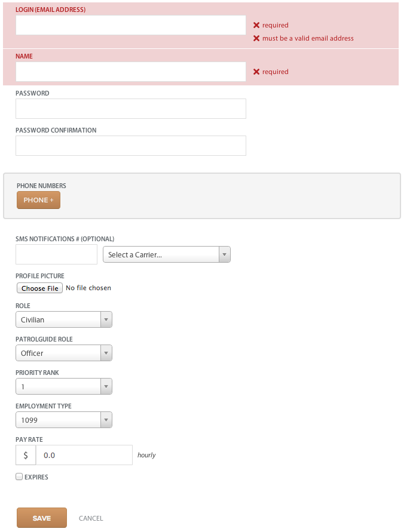Click the X icon next to valid email message
The height and width of the screenshot is (532, 419).
coord(256,38)
